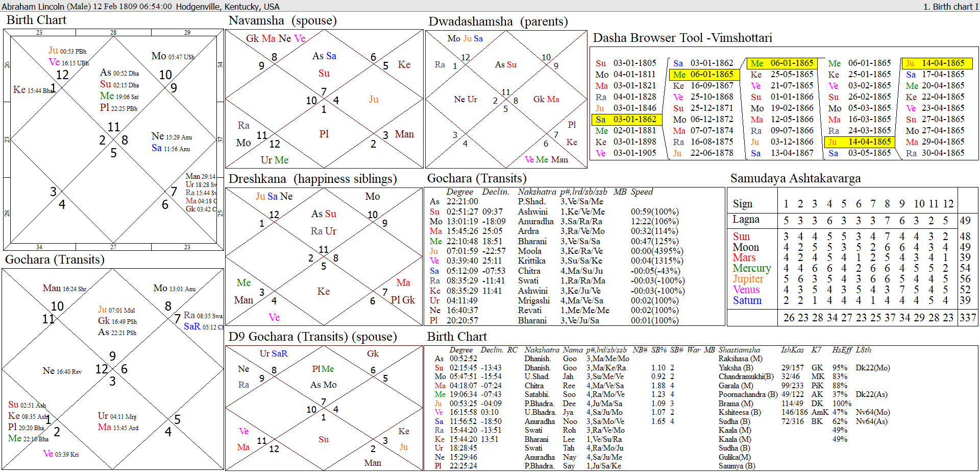Click 'Ne 16:40 Rev' in Gochara chart

[x=62, y=371]
